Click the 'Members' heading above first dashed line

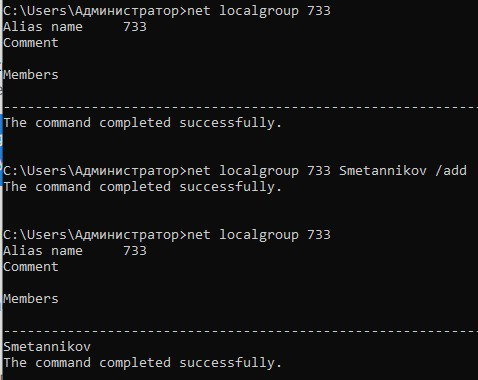click(31, 75)
